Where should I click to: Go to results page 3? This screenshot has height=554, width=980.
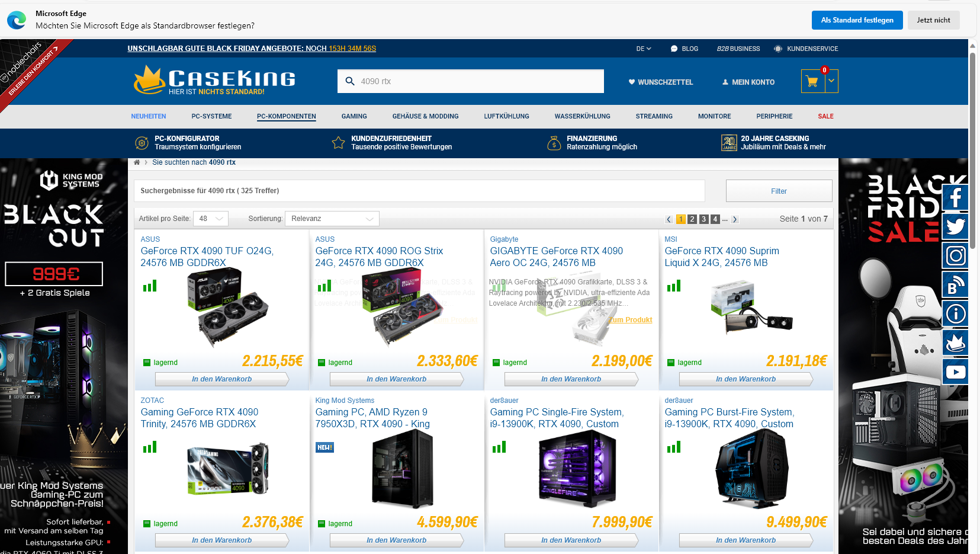tap(703, 219)
